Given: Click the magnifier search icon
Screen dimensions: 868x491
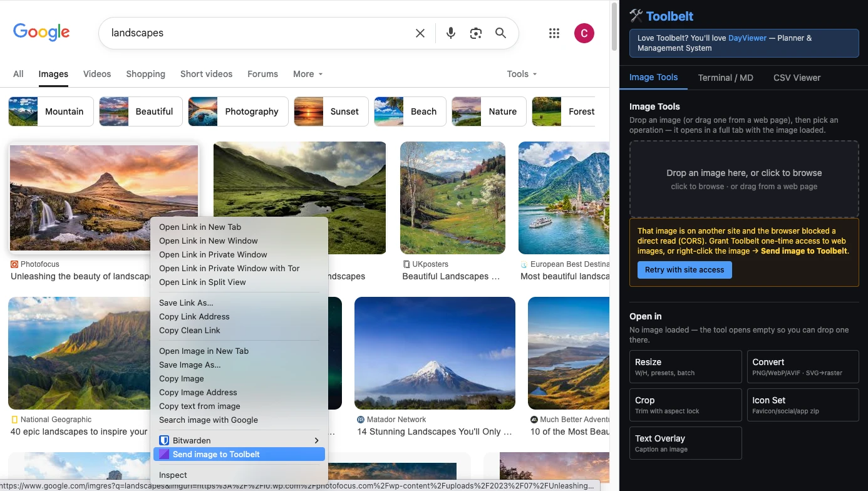Looking at the screenshot, I should 501,33.
